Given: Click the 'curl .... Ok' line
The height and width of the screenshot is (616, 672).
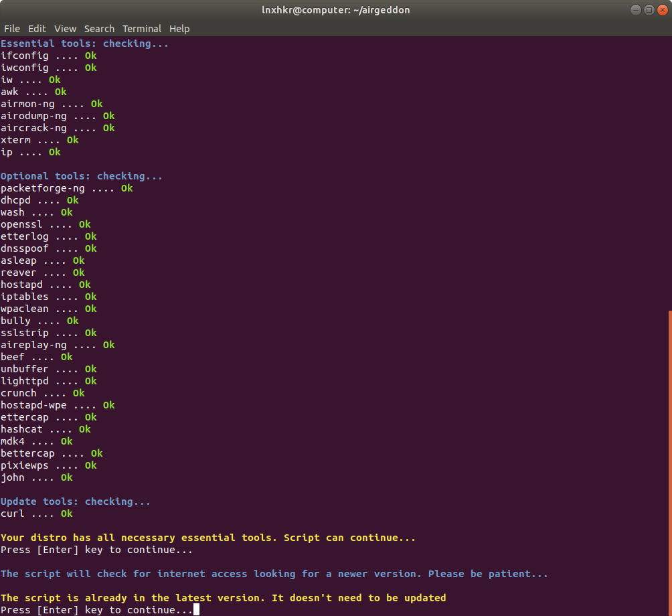Looking at the screenshot, I should pos(36,514).
